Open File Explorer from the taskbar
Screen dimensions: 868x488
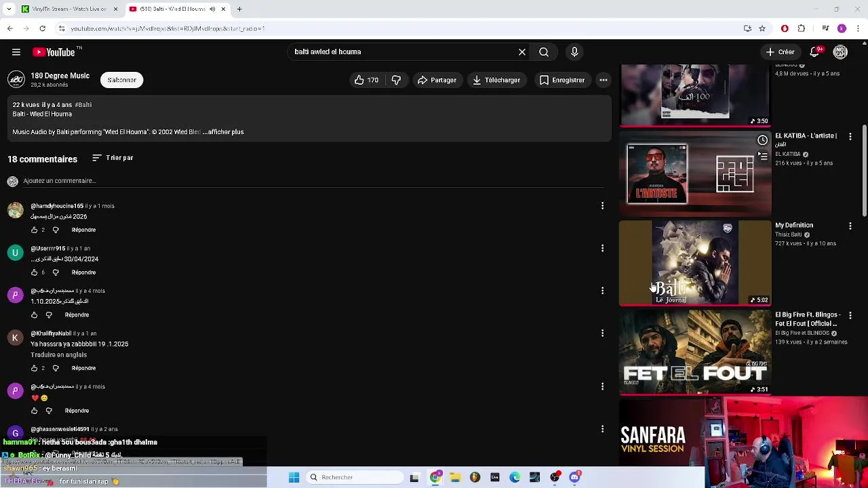coord(455,477)
